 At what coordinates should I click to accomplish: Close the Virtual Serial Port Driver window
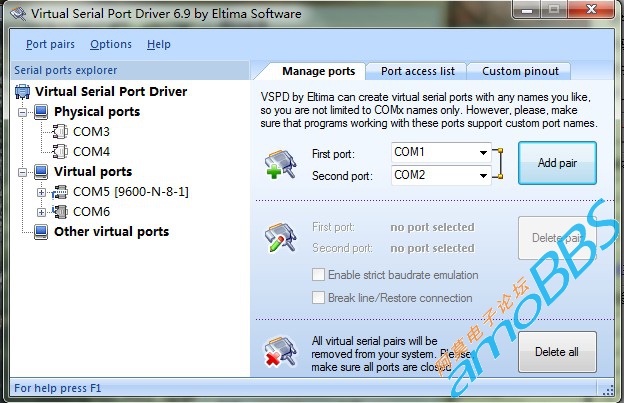point(591,9)
